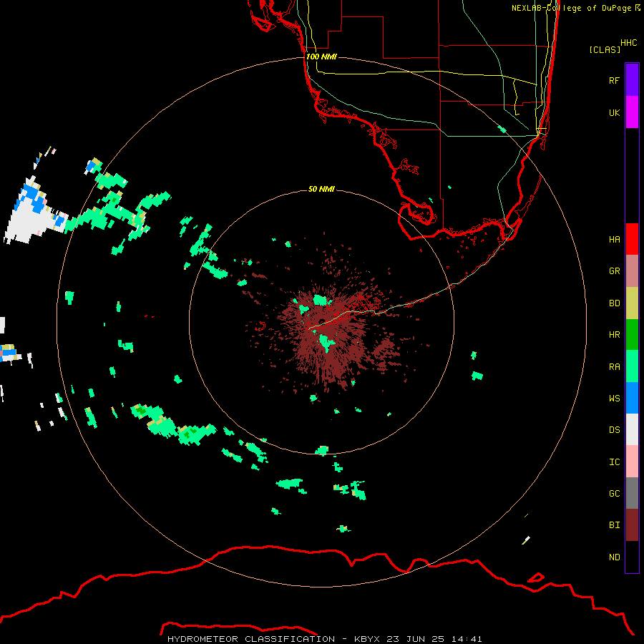644x644 pixels.
Task: Click the [CLAS] label
Action: tap(605, 49)
